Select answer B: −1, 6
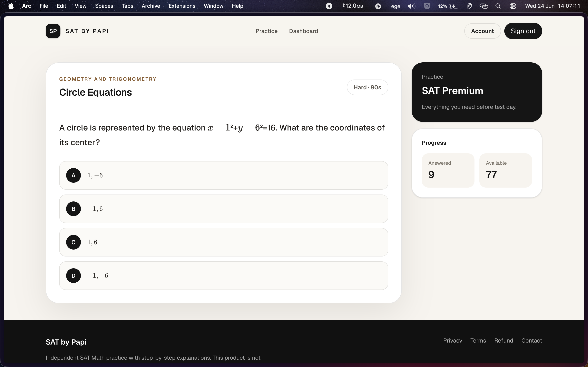Image resolution: width=588 pixels, height=367 pixels. (x=224, y=209)
